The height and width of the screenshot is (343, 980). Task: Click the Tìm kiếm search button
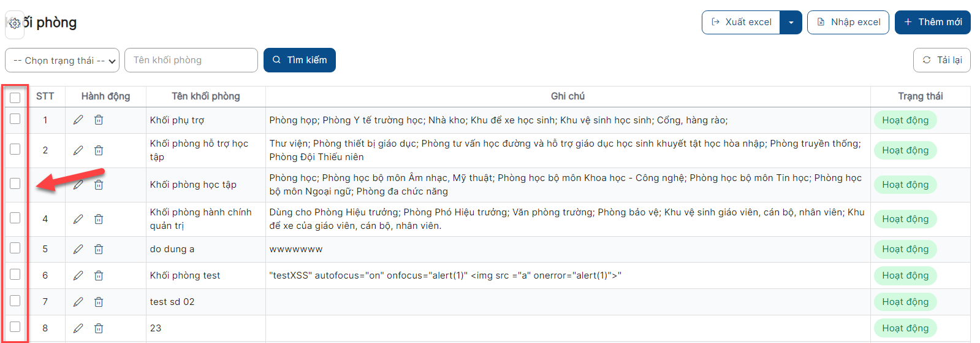coord(300,60)
